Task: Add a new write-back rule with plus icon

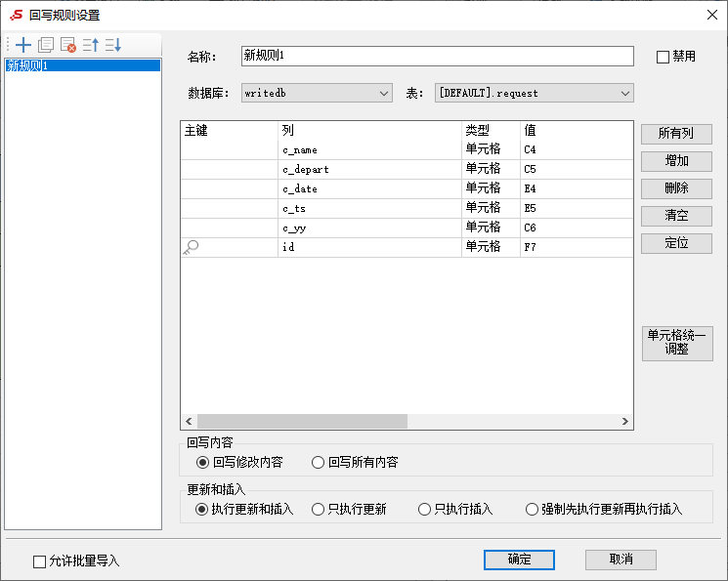Action: tap(23, 45)
